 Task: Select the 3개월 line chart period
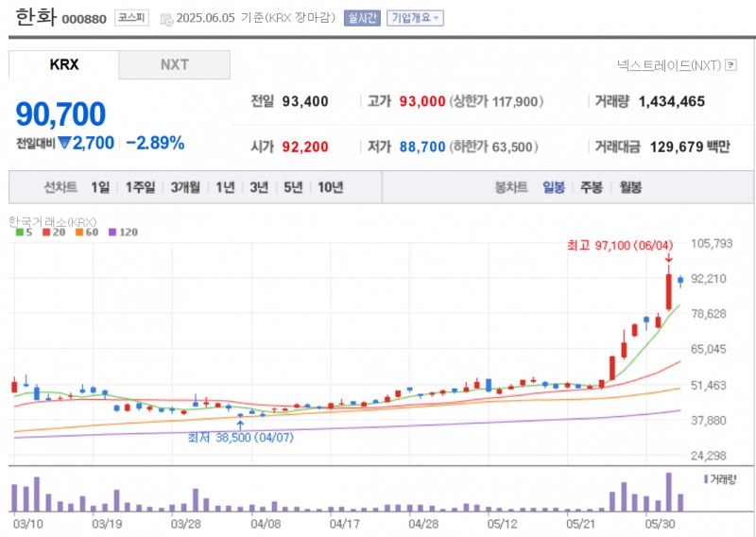pyautogui.click(x=185, y=187)
